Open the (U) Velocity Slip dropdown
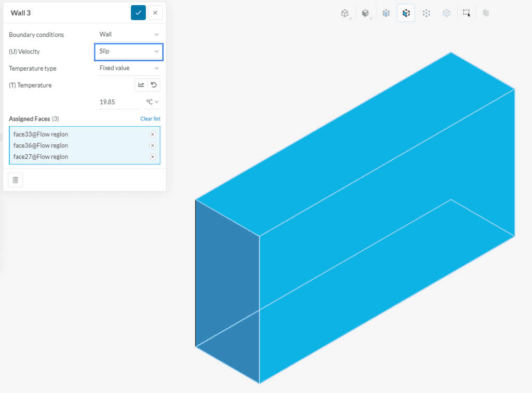The height and width of the screenshot is (393, 532). pos(128,51)
